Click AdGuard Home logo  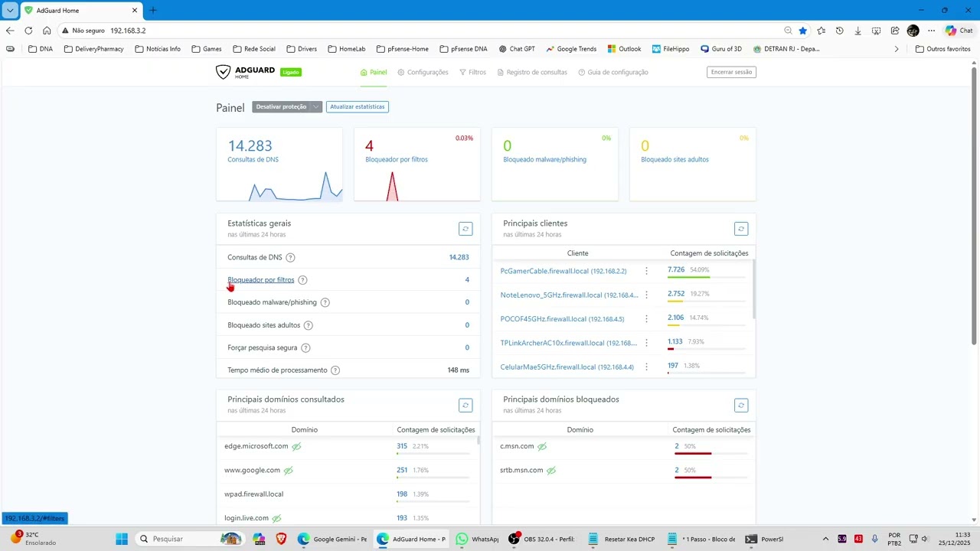(245, 72)
